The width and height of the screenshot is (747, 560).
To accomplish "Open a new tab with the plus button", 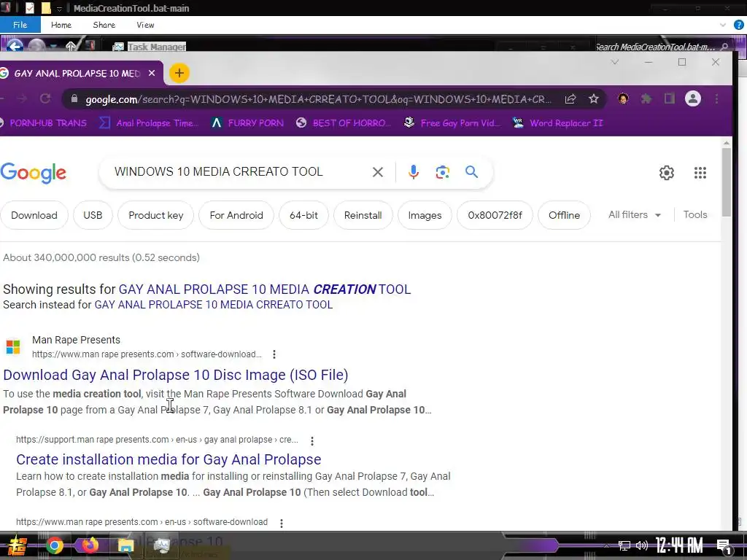I will point(179,73).
